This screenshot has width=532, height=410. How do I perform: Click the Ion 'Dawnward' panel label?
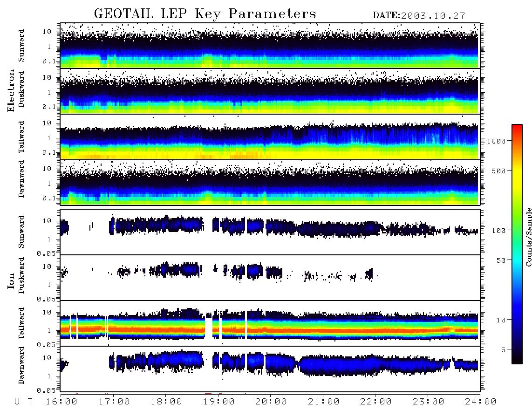[x=21, y=365]
